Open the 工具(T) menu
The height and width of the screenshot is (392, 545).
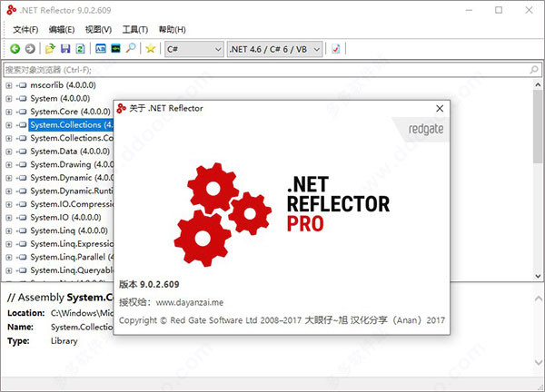(x=134, y=30)
